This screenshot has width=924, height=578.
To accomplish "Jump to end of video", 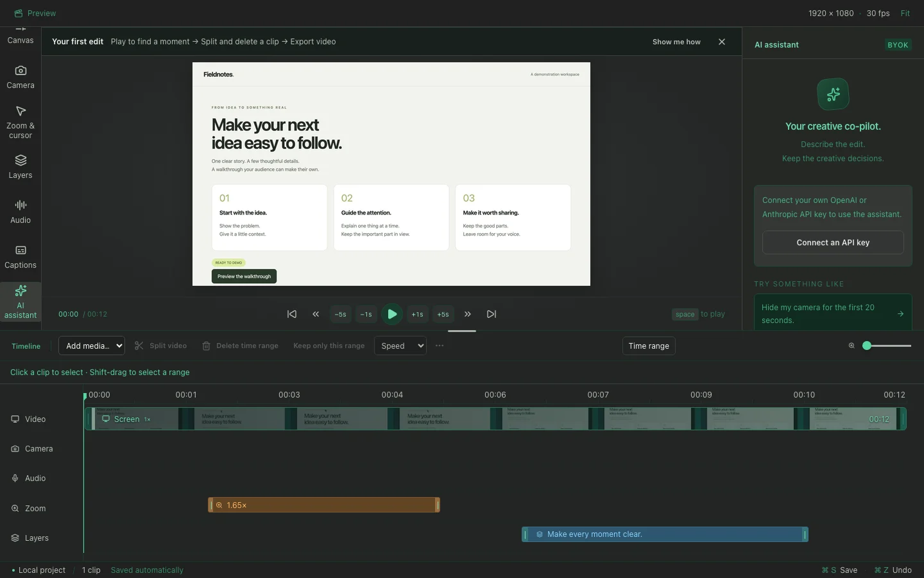I will coord(492,314).
